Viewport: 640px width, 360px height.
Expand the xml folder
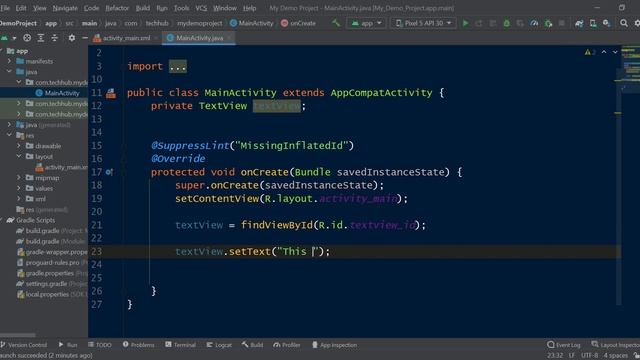pyautogui.click(x=19, y=199)
